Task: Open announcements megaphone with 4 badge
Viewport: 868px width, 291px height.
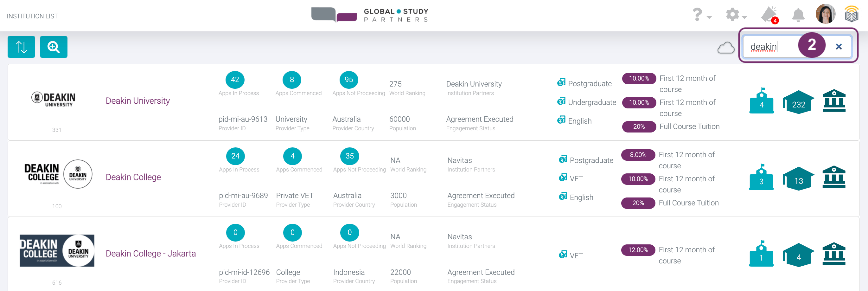Action: (769, 15)
